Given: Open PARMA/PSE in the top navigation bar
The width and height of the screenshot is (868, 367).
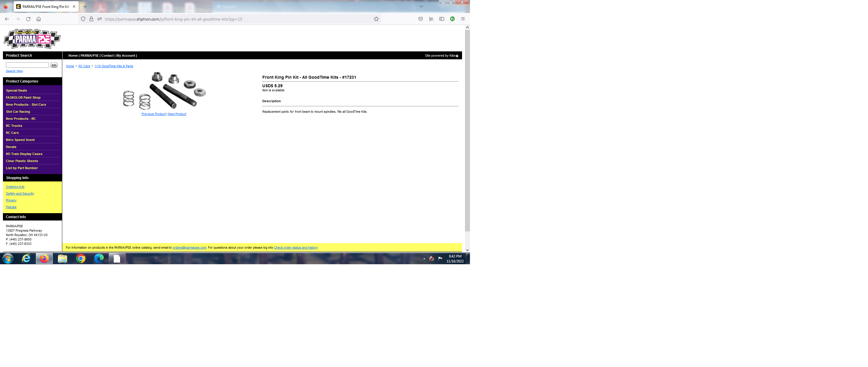Looking at the screenshot, I should pyautogui.click(x=90, y=55).
